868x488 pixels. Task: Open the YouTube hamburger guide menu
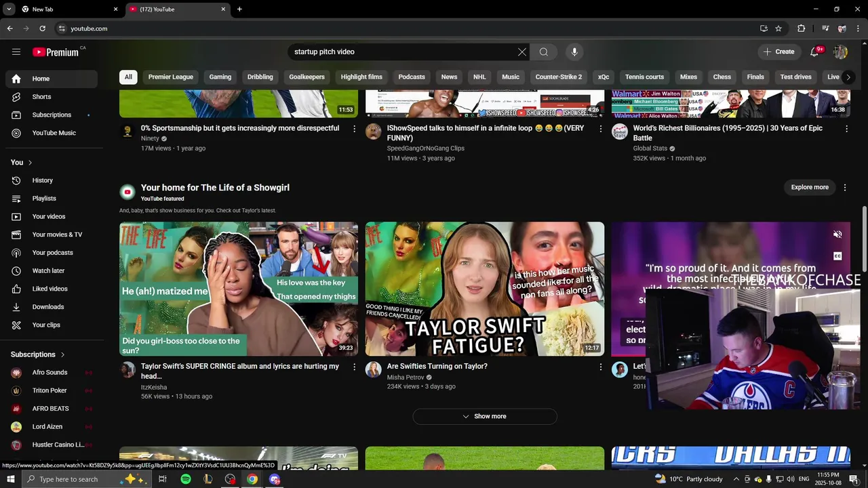[x=16, y=52]
